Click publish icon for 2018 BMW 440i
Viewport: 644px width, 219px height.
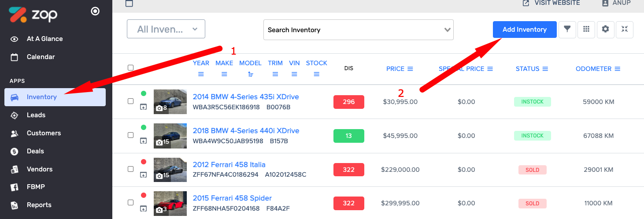pos(143,141)
